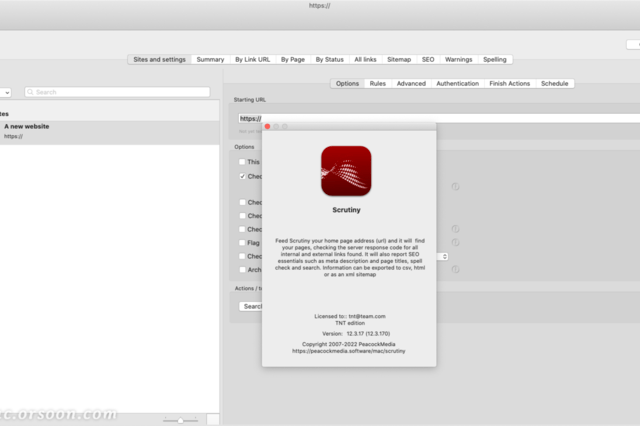Screen dimensions: 640x426
Task: View the Warnings tab
Action: coord(458,60)
